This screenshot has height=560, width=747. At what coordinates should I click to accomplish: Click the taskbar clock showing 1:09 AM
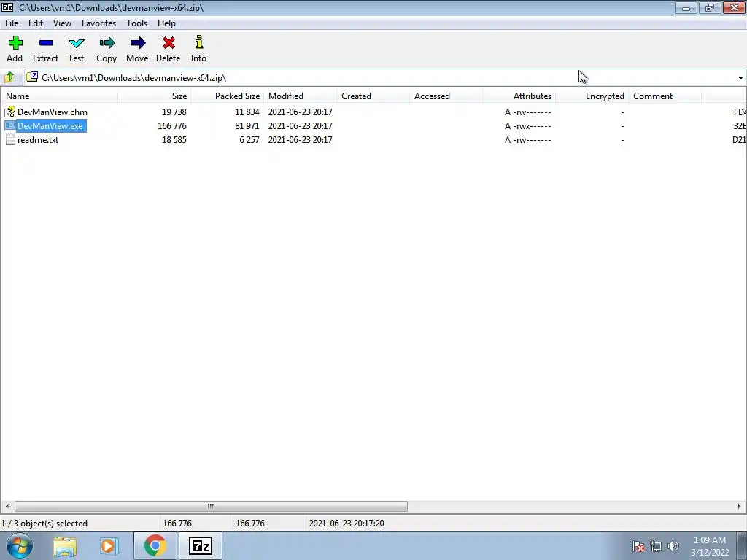(x=710, y=540)
